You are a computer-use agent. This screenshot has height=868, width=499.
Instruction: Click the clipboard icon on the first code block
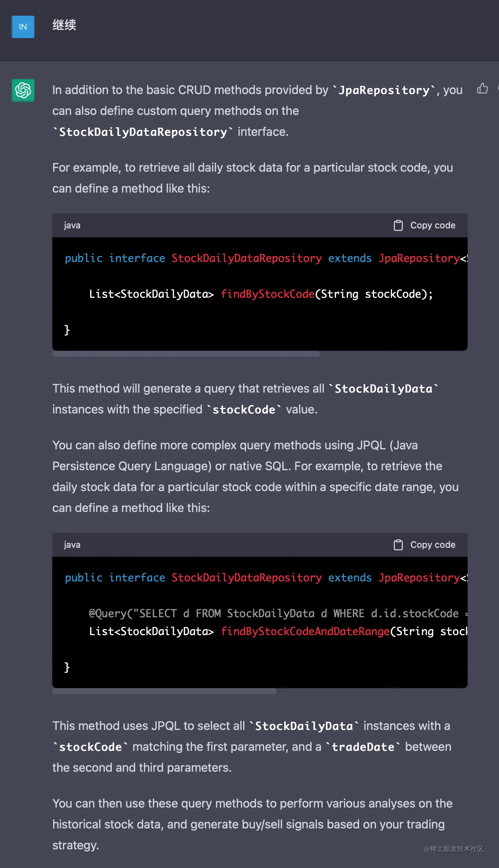click(399, 225)
